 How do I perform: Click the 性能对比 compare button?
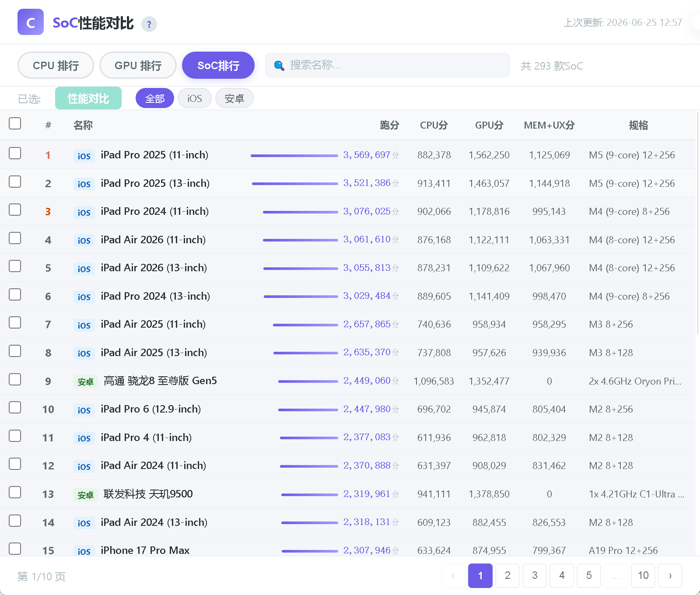coord(88,98)
